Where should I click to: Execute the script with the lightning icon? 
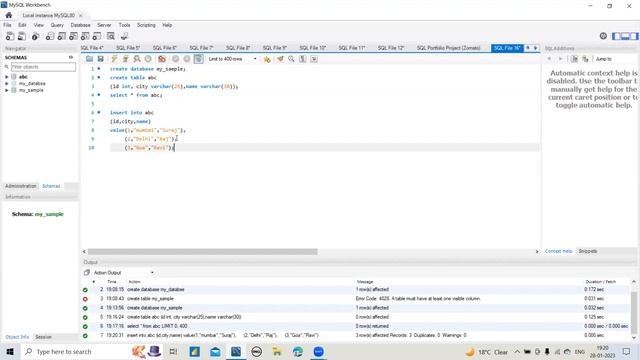114,59
